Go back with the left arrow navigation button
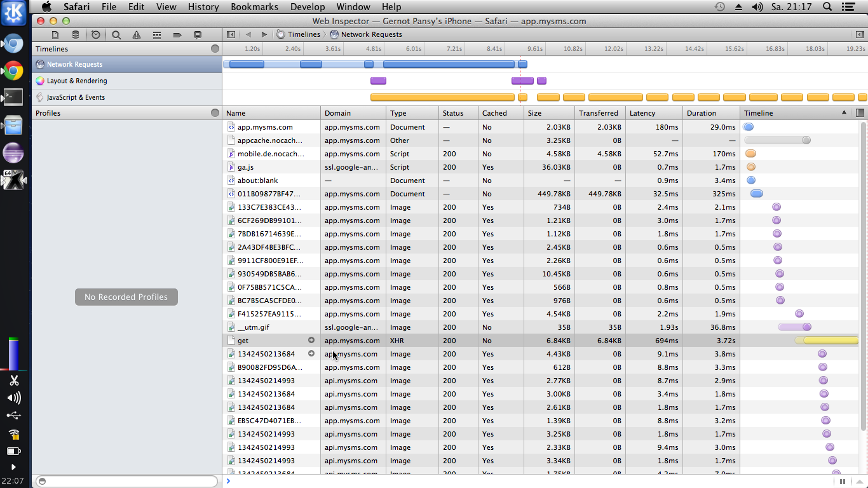This screenshot has width=868, height=488. coord(248,34)
